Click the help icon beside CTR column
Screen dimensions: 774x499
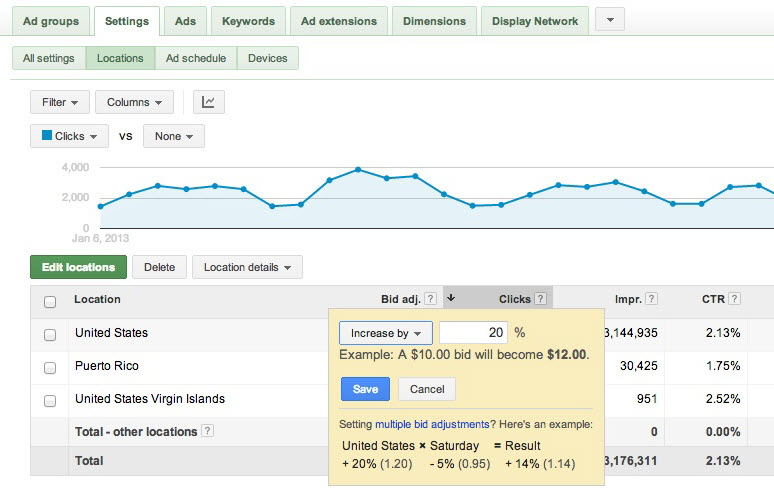click(736, 299)
